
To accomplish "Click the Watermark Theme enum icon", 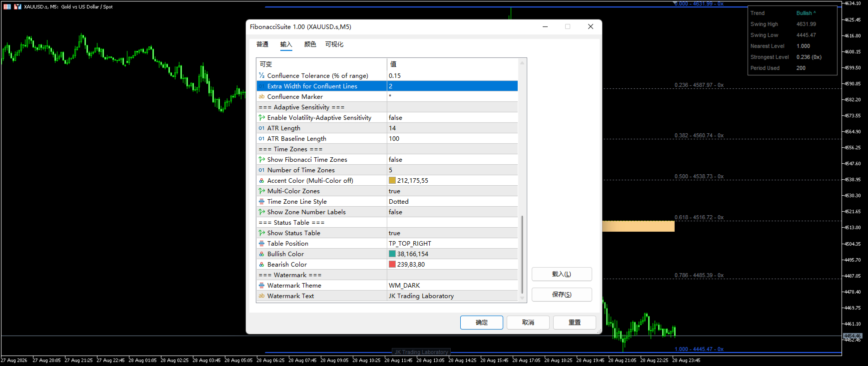I will point(261,285).
